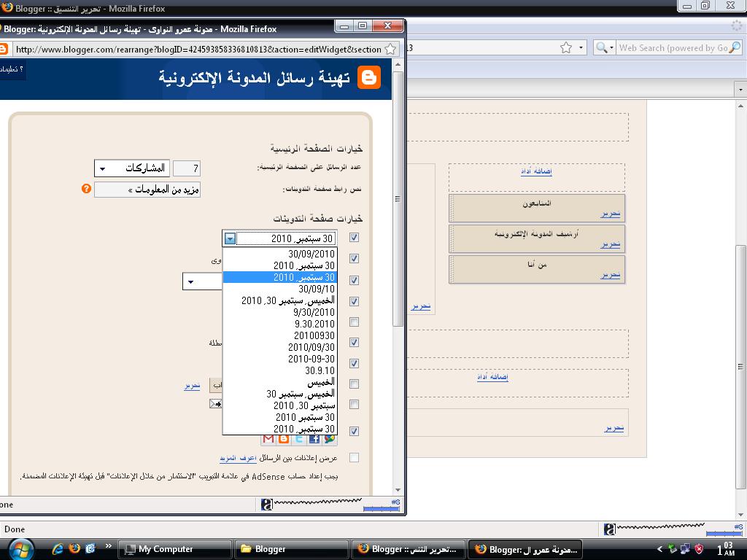Screen dimensions: 747x560
Task: Click the orange Blogger logo in the popup header
Action: (x=368, y=77)
